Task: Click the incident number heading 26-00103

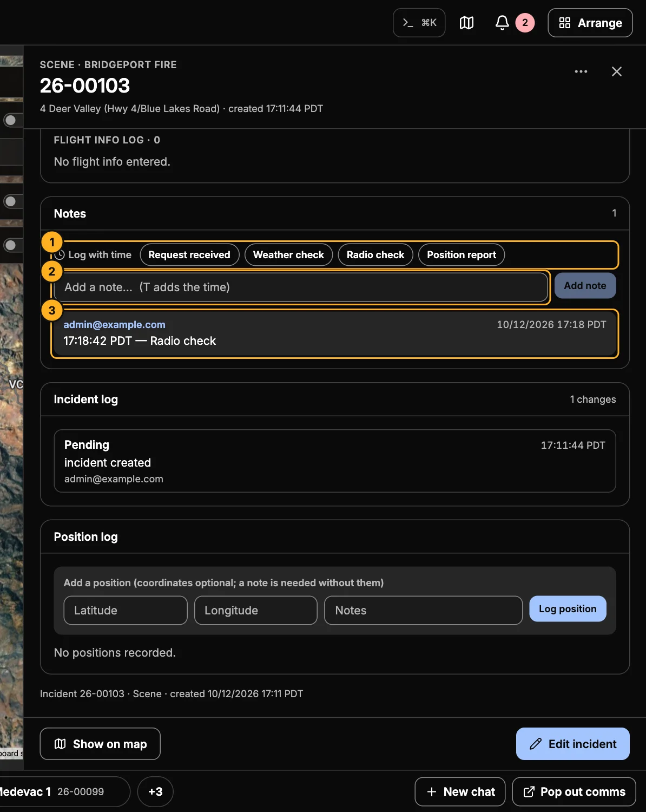Action: click(x=85, y=86)
